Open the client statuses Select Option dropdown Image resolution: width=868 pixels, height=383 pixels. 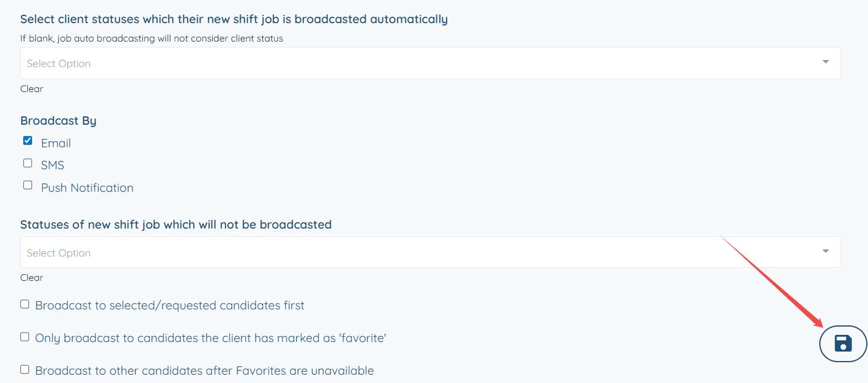click(x=416, y=63)
